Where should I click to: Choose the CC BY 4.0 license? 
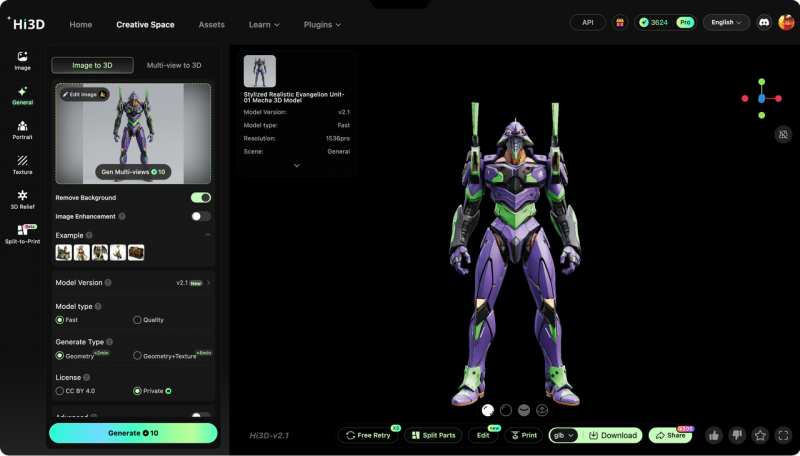75,391
